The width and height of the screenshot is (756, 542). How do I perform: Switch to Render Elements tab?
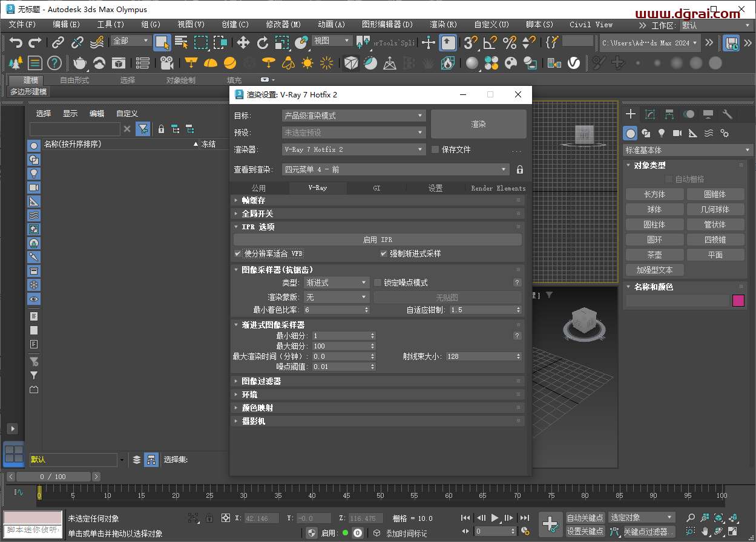pyautogui.click(x=498, y=188)
